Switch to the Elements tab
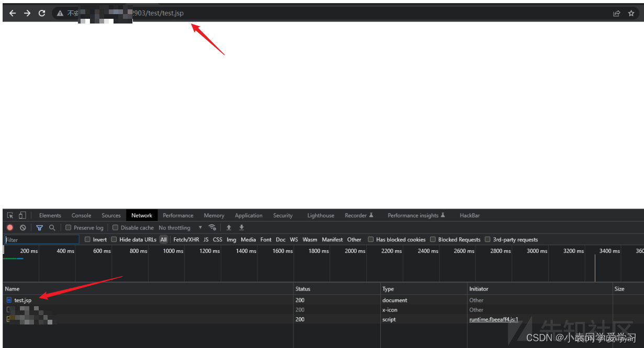The width and height of the screenshot is (644, 348). point(50,215)
